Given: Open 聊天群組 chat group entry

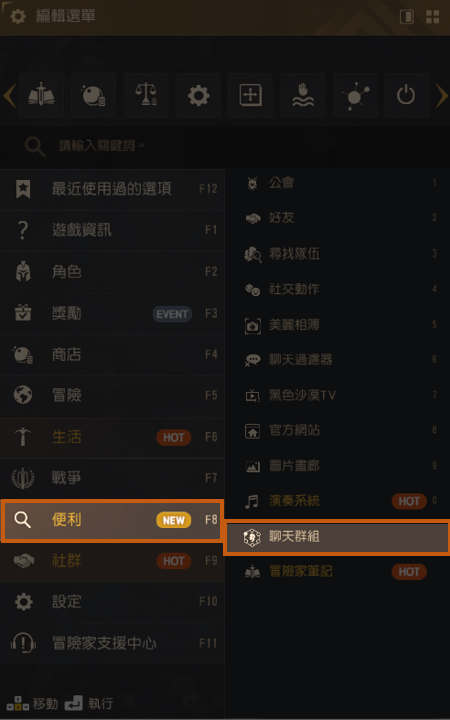Looking at the screenshot, I should pos(338,537).
